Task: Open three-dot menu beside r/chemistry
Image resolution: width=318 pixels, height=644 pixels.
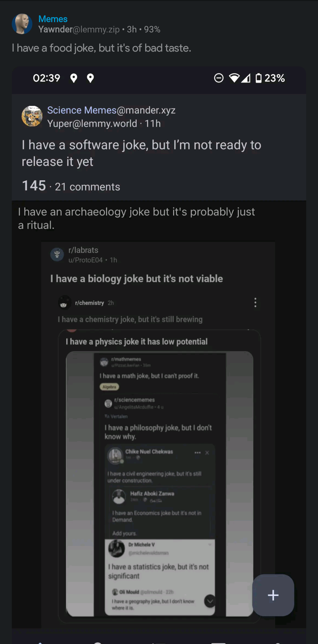Action: click(x=255, y=303)
